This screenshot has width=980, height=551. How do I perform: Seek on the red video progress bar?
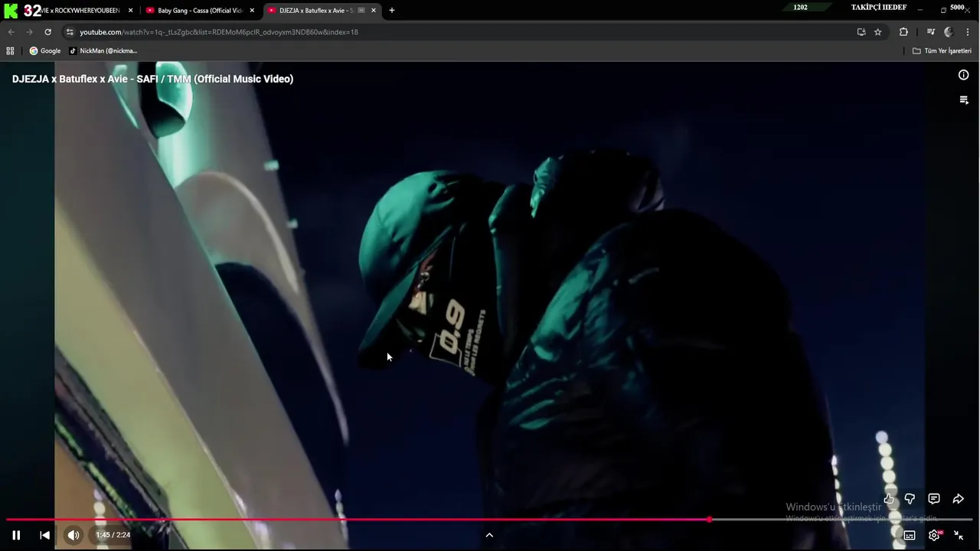point(489,520)
